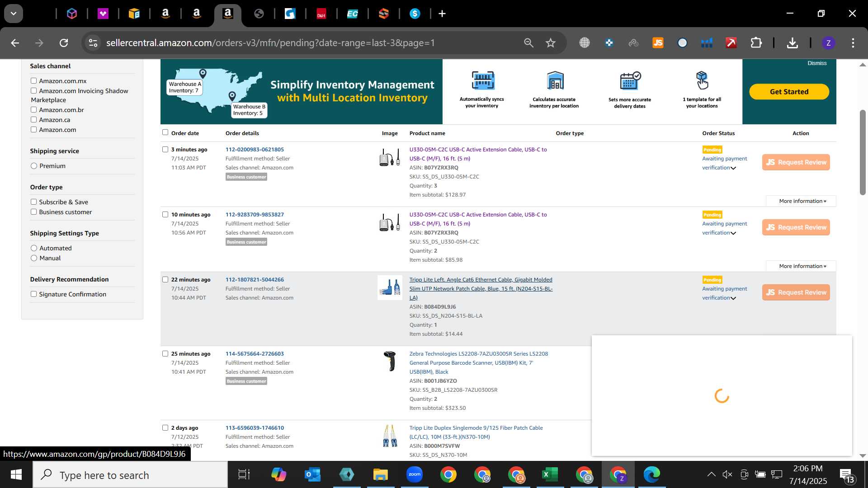Check Business customer order type filter
The width and height of the screenshot is (868, 488).
[33, 212]
